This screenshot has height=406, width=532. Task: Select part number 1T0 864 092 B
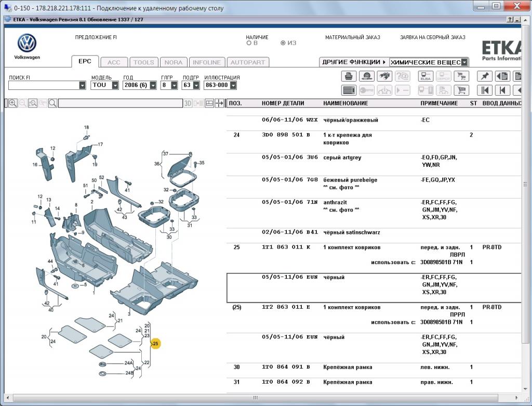click(286, 382)
